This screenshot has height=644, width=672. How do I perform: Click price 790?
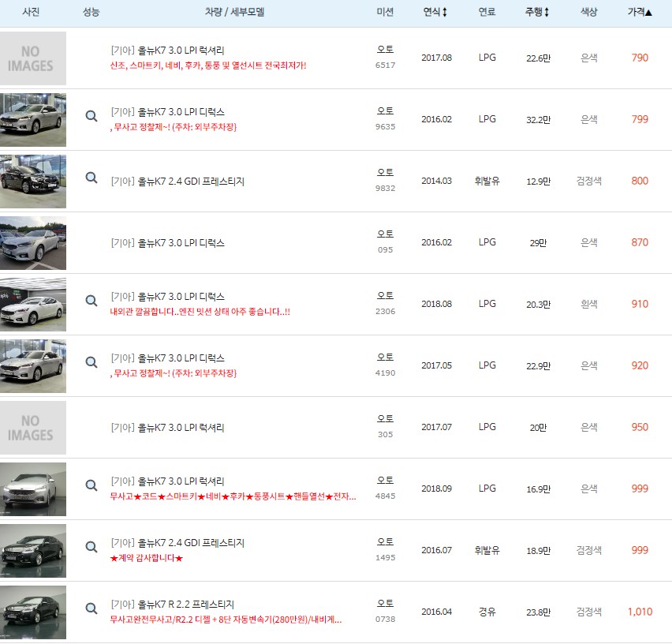click(640, 58)
